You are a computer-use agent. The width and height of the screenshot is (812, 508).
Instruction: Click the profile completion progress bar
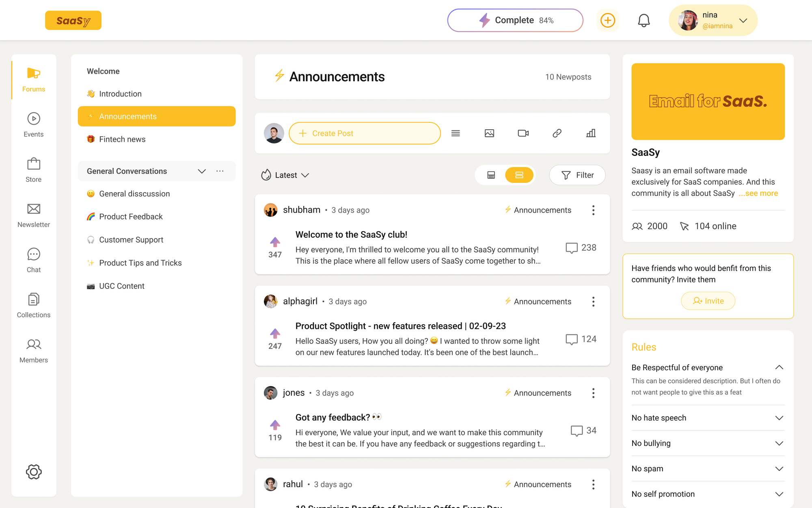point(515,20)
